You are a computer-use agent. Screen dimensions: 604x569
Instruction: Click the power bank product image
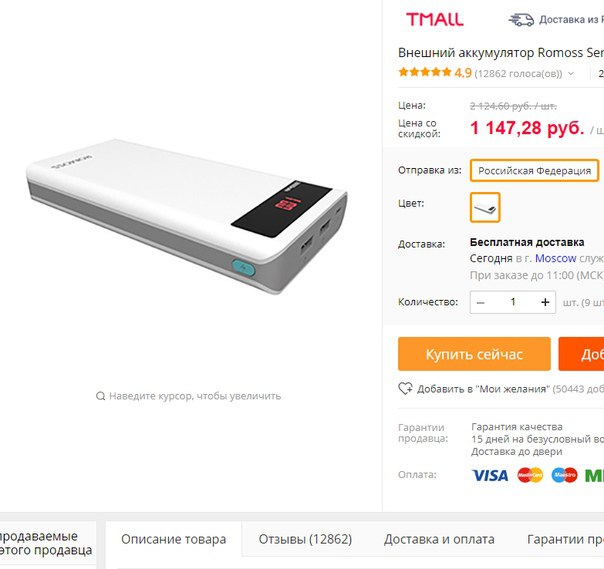187,217
